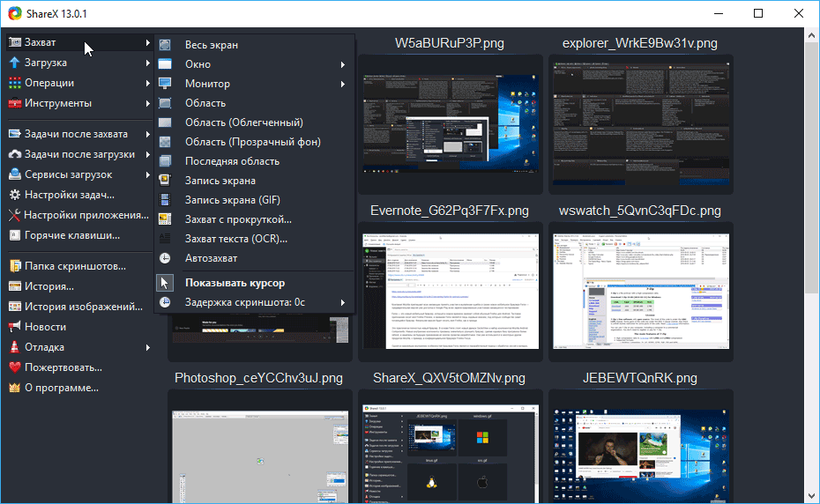The width and height of the screenshot is (820, 504).
Task: Click the Монитор display icon
Action: click(x=165, y=84)
